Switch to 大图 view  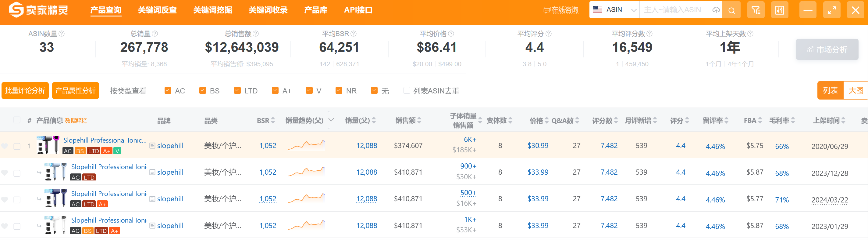click(x=856, y=90)
